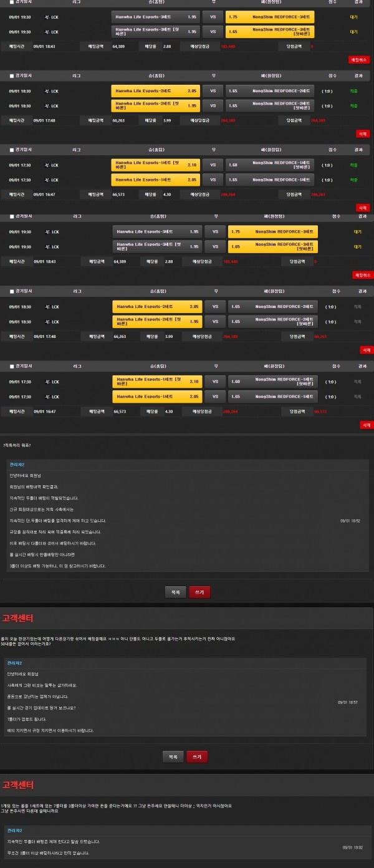374x868 pixels.
Task: Click 목록 below the 09/01 18:57 admin reply
Action: [x=173, y=756]
